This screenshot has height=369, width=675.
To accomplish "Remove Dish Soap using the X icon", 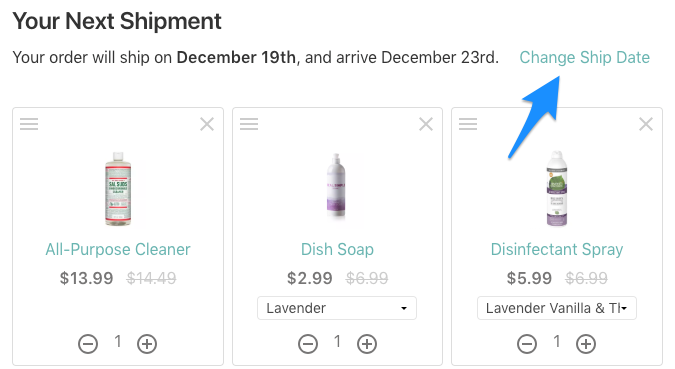I will (x=426, y=124).
